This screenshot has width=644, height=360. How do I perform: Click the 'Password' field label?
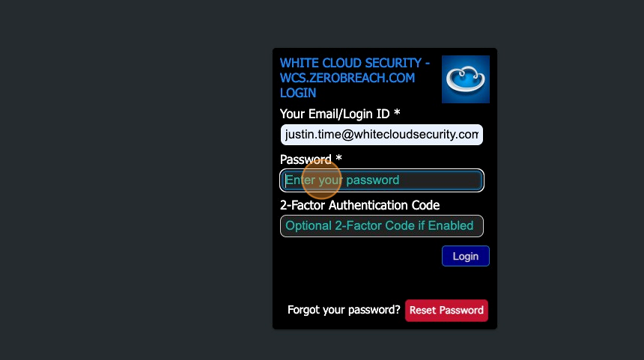pos(306,159)
